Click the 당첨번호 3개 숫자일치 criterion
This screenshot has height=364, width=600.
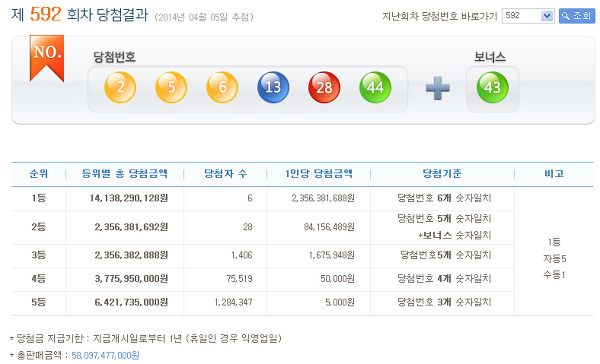pyautogui.click(x=444, y=302)
